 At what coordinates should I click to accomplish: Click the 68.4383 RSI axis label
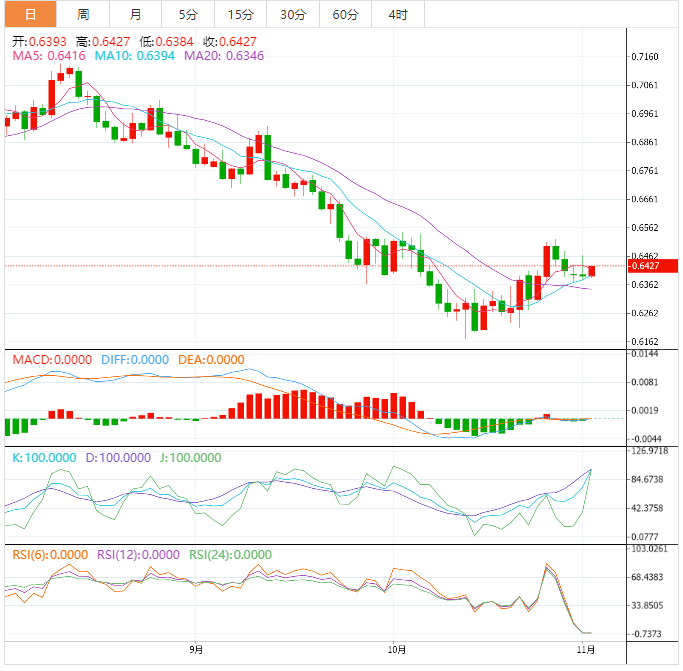point(647,577)
